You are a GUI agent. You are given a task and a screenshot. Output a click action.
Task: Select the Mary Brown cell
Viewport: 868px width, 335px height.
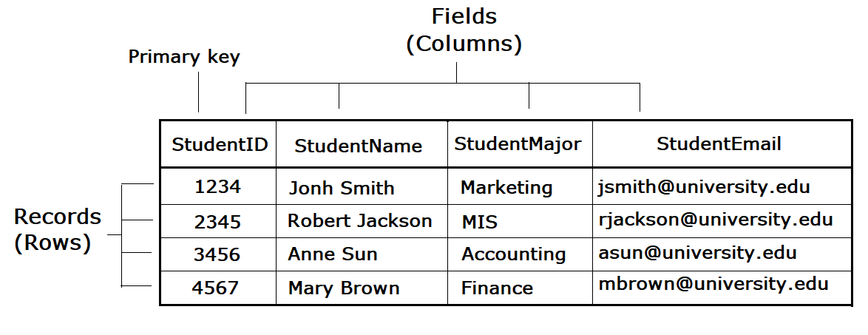(x=344, y=288)
